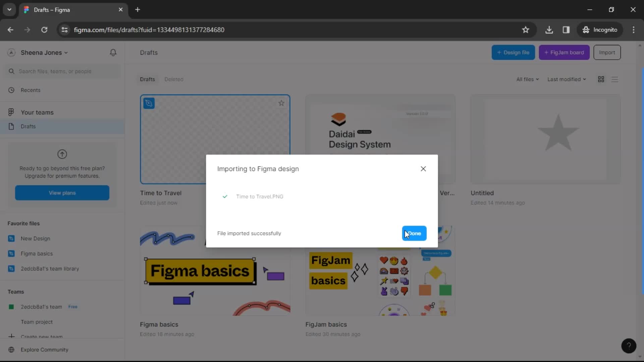
Task: Click the search files and teams icon
Action: [12, 71]
